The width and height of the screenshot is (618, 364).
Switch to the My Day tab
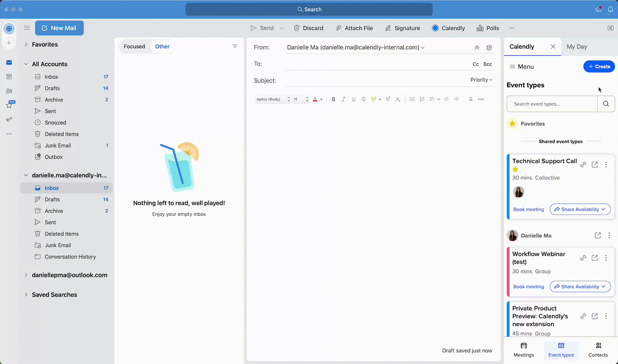[x=577, y=47]
